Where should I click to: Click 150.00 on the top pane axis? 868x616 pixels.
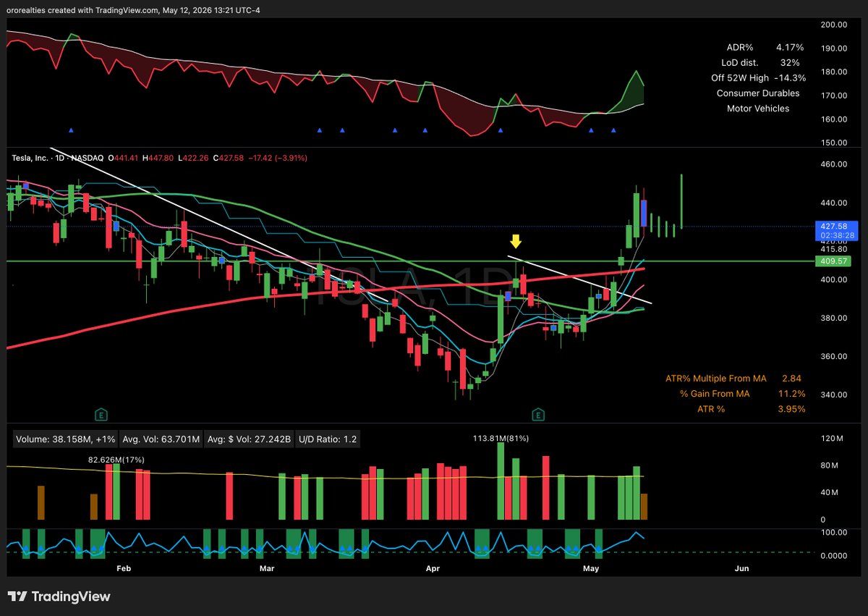point(833,143)
